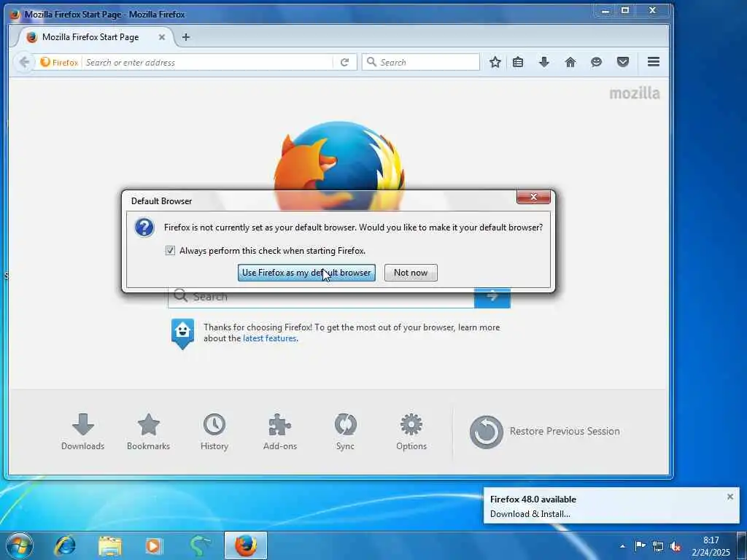The width and height of the screenshot is (747, 560).
Task: Open the Action Center flag icon
Action: pyautogui.click(x=640, y=545)
